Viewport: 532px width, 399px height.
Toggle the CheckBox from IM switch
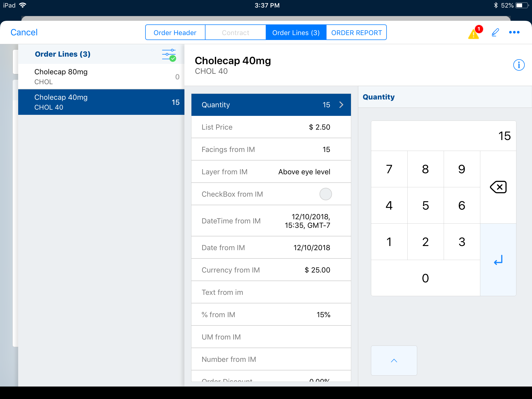pyautogui.click(x=325, y=194)
